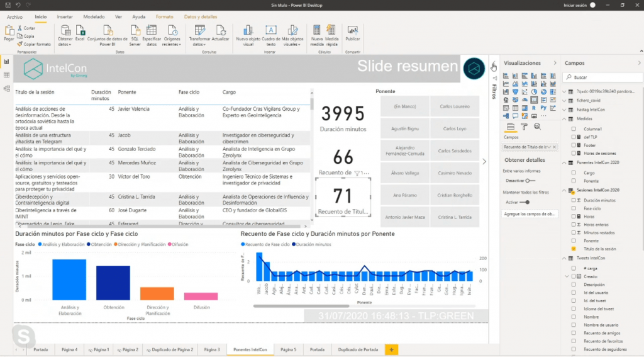Select the R script visual icon

pos(534,108)
